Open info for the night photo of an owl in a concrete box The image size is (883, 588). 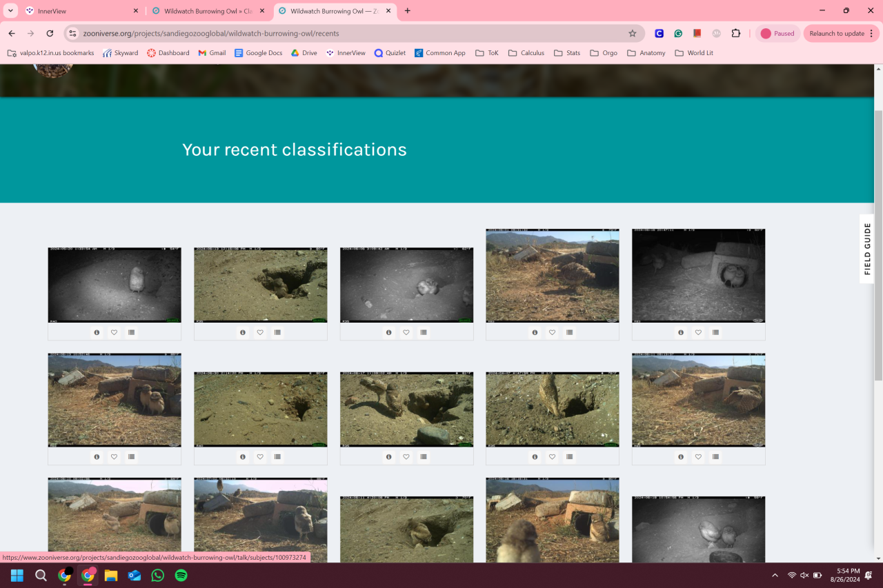[681, 332]
